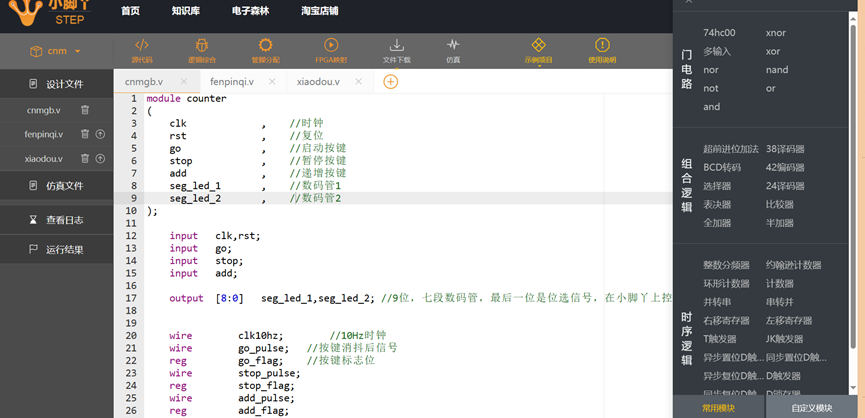Open 知识库 in the top navigation
Viewport: 865px width, 418px height.
185,11
